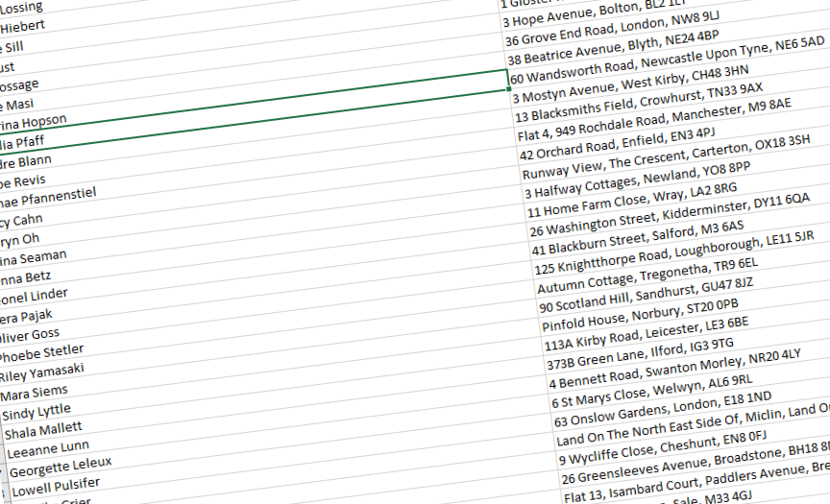The height and width of the screenshot is (504, 830).
Task: Select address '113A Kirby Road, Leicester'
Action: click(647, 334)
